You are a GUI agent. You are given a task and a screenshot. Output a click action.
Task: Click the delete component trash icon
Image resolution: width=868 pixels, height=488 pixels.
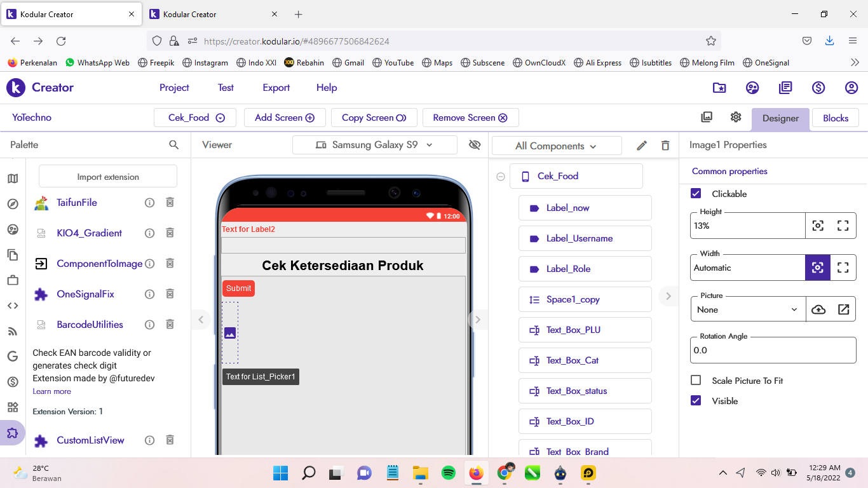665,146
